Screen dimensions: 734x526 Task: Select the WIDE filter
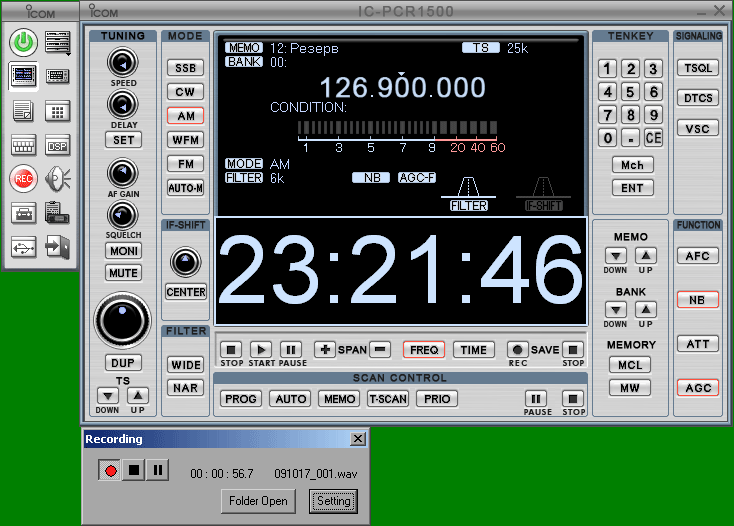185,365
